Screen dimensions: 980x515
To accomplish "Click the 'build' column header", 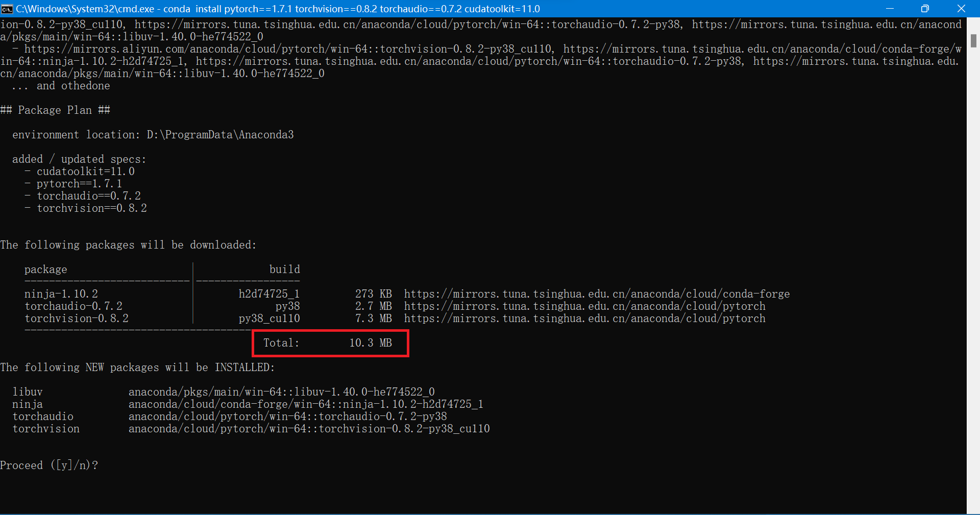I will pyautogui.click(x=284, y=269).
